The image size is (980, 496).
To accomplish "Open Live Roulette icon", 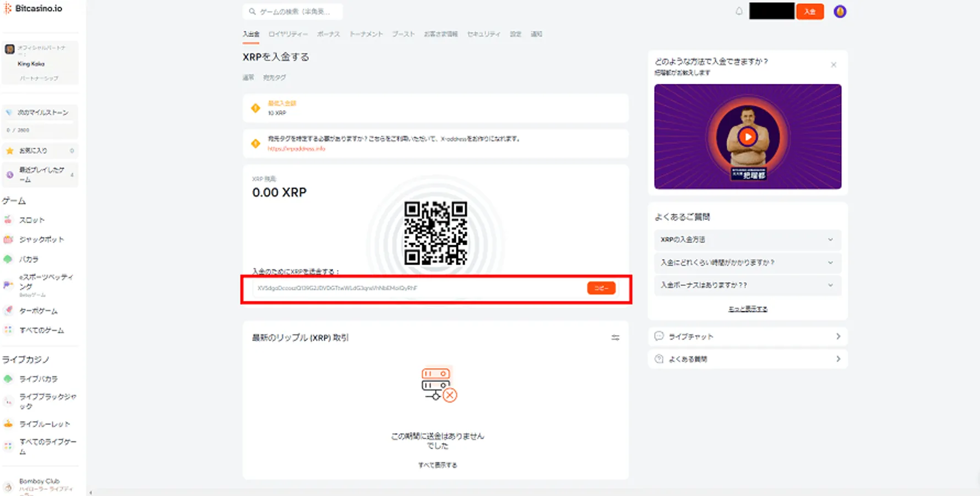I will click(x=8, y=424).
